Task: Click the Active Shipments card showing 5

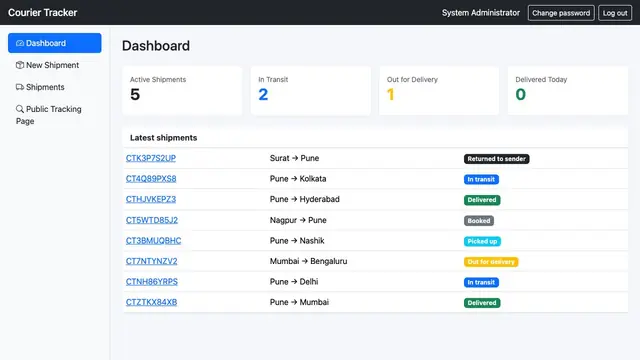Action: [x=182, y=91]
